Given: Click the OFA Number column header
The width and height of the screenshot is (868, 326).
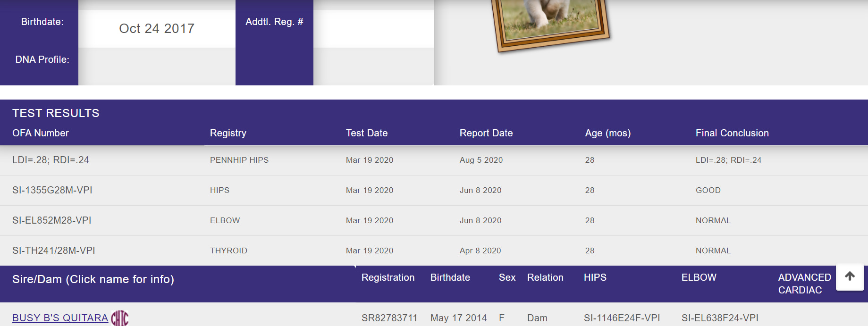Looking at the screenshot, I should tap(41, 133).
